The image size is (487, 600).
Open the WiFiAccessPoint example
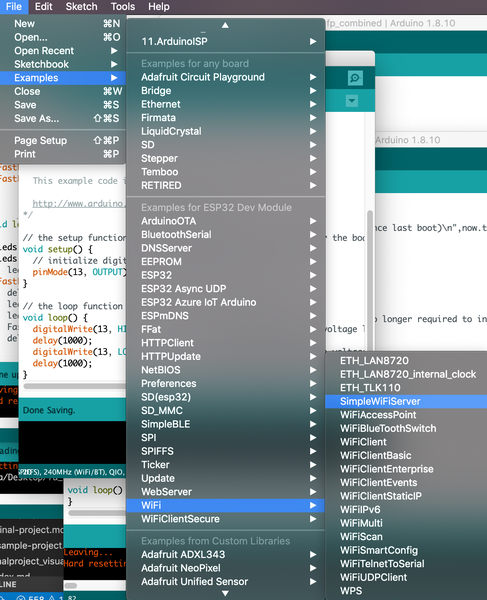point(406,415)
